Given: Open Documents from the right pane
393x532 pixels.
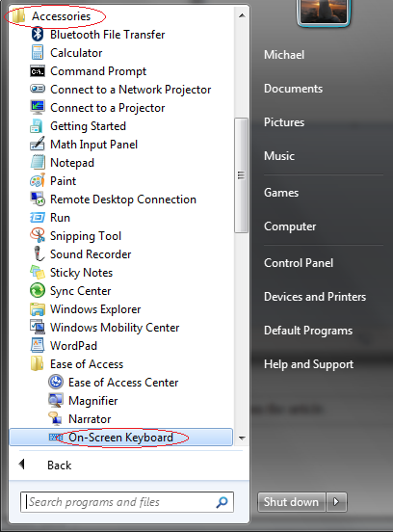Looking at the screenshot, I should pyautogui.click(x=293, y=89).
